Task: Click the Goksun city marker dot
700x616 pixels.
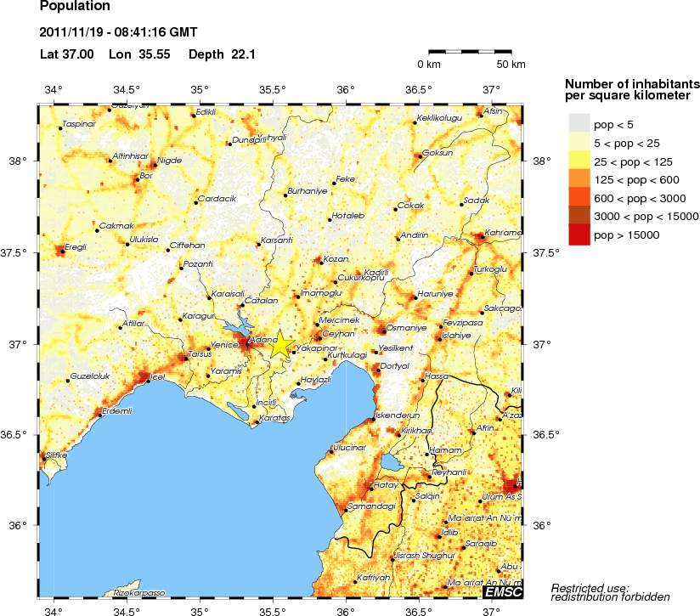Action: [418, 155]
